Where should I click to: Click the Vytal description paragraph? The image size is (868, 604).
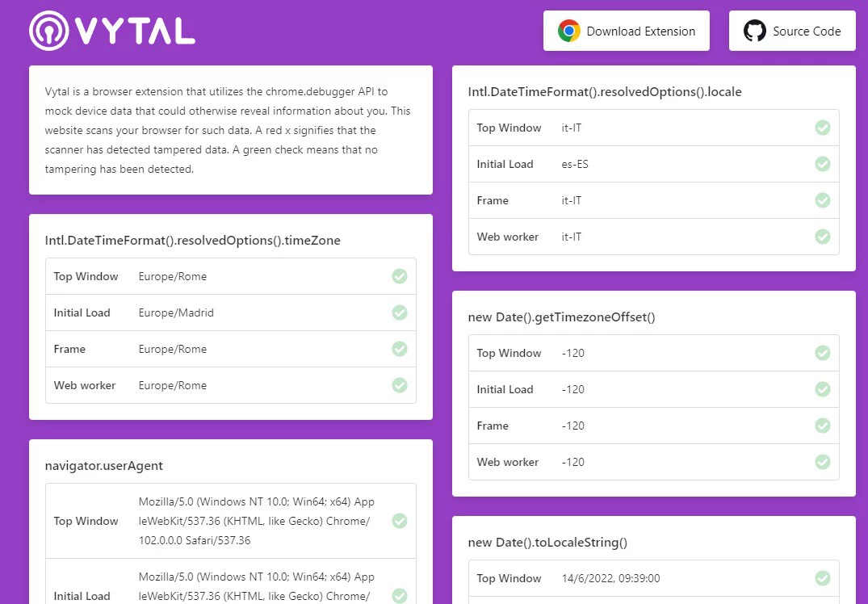tap(228, 130)
